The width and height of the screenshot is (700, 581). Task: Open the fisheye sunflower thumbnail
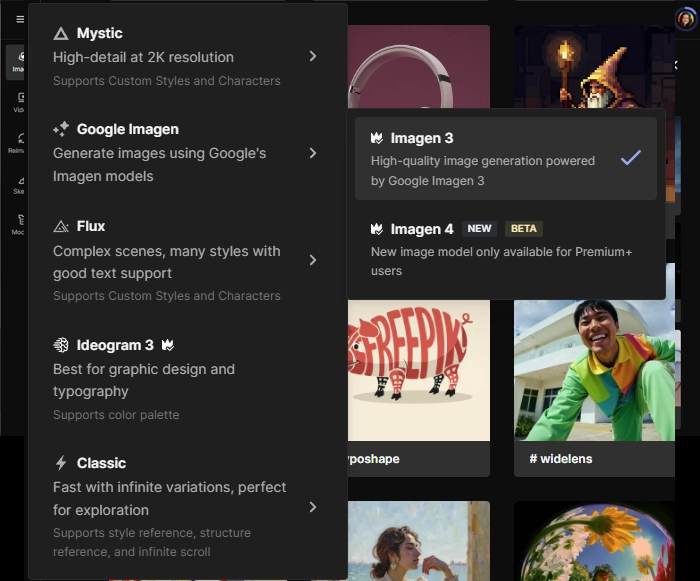coord(594,541)
